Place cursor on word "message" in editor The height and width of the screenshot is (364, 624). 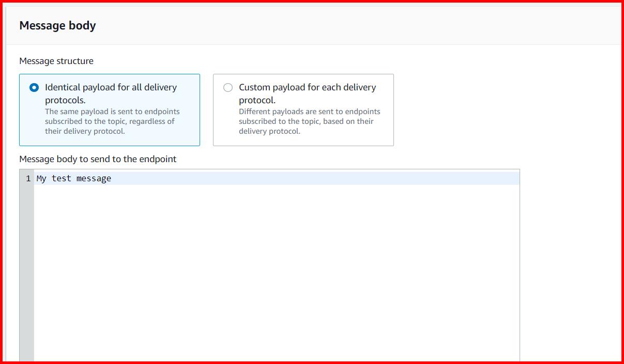[94, 179]
